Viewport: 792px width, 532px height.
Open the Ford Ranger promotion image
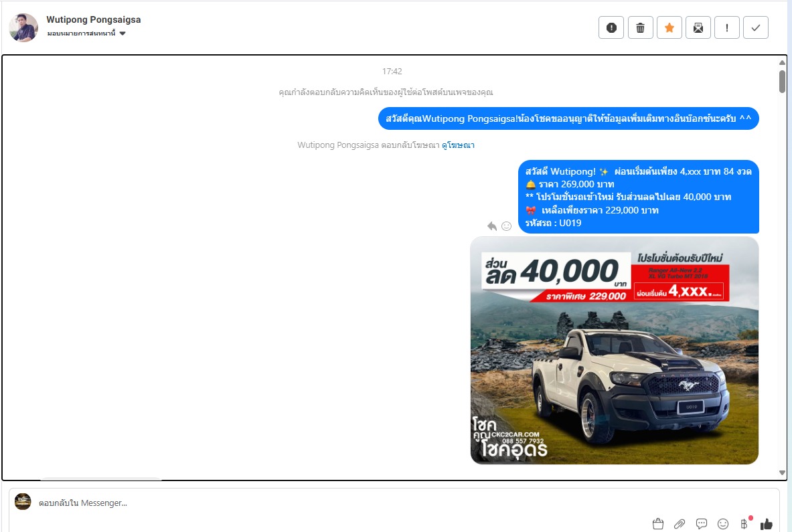click(x=614, y=350)
